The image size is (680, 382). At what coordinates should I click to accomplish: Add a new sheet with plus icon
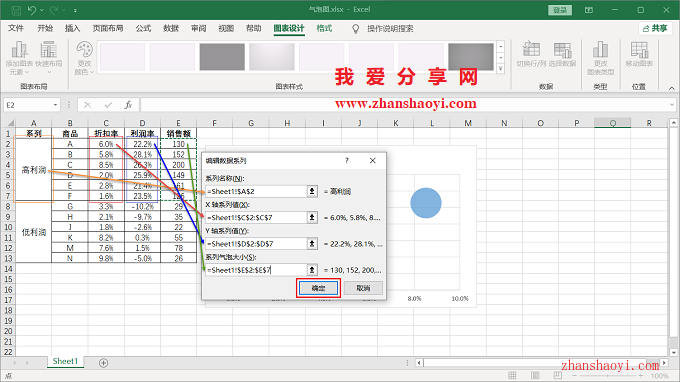point(103,363)
